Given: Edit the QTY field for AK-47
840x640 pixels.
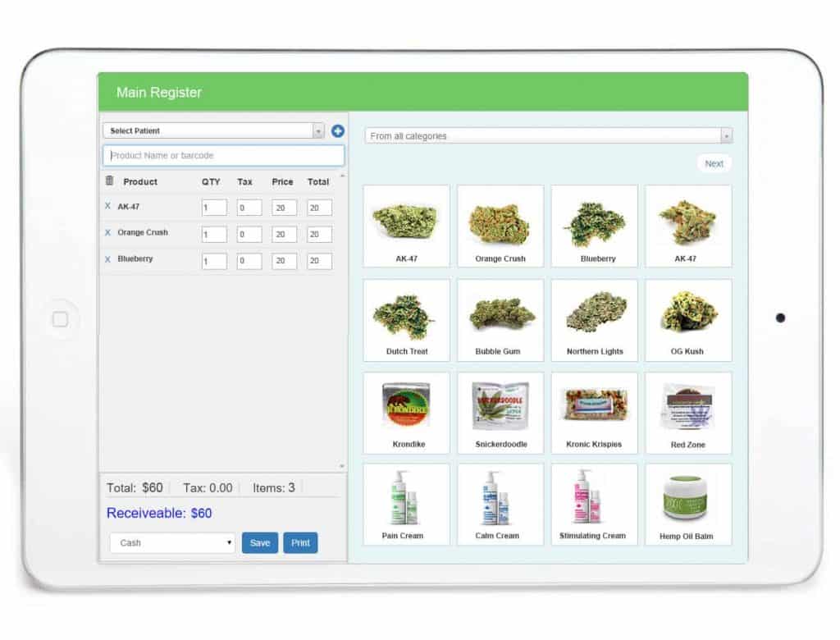Looking at the screenshot, I should click(214, 207).
